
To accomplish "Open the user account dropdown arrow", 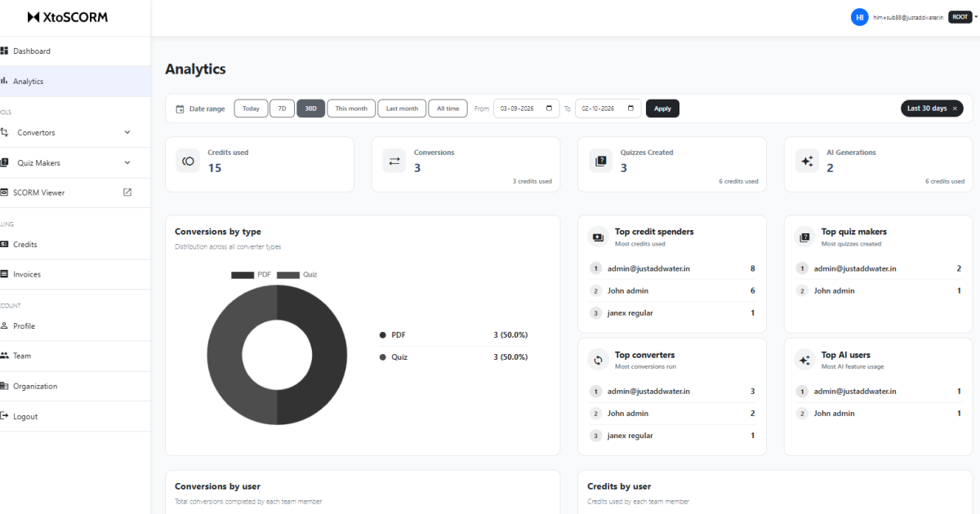I will 975,16.
